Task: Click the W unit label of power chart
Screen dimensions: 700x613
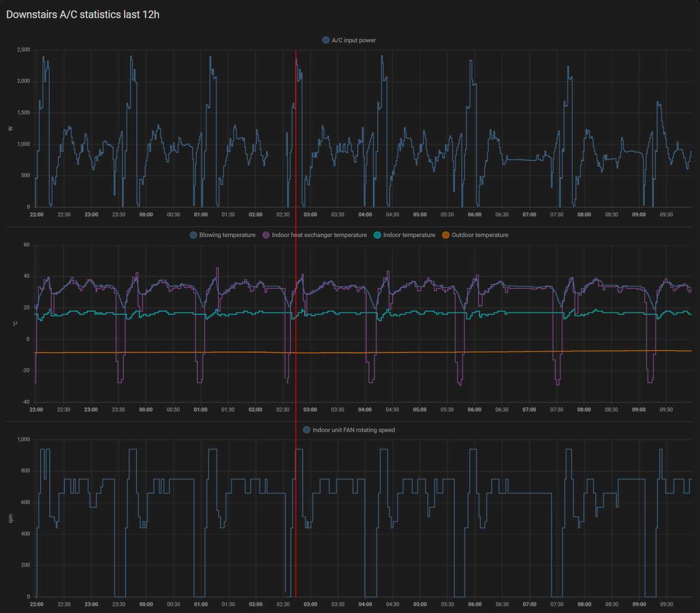Action: point(10,129)
